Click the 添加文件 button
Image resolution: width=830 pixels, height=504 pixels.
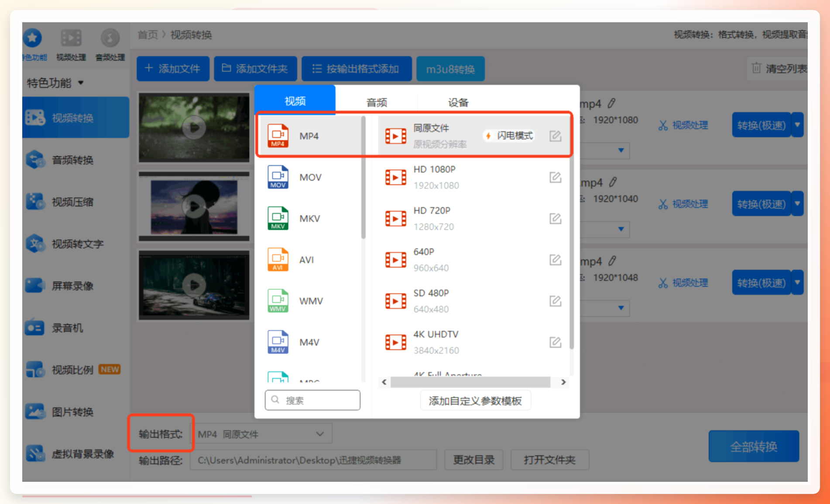click(x=173, y=69)
